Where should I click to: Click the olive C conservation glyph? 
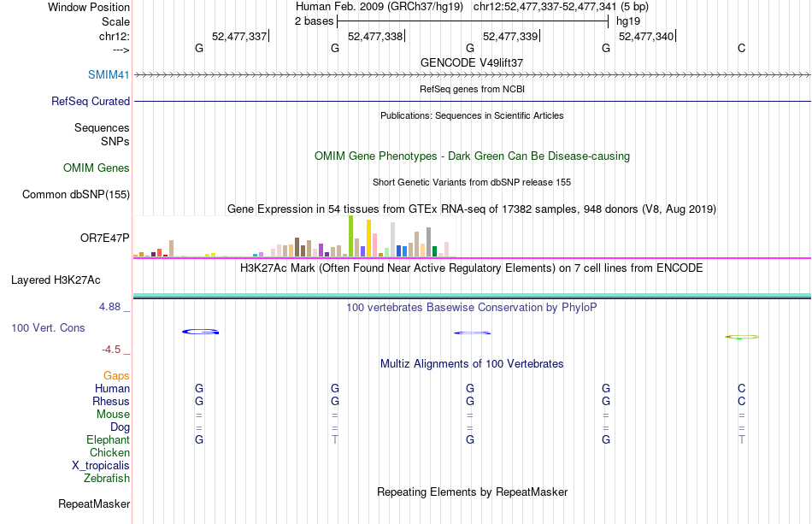[742, 337]
